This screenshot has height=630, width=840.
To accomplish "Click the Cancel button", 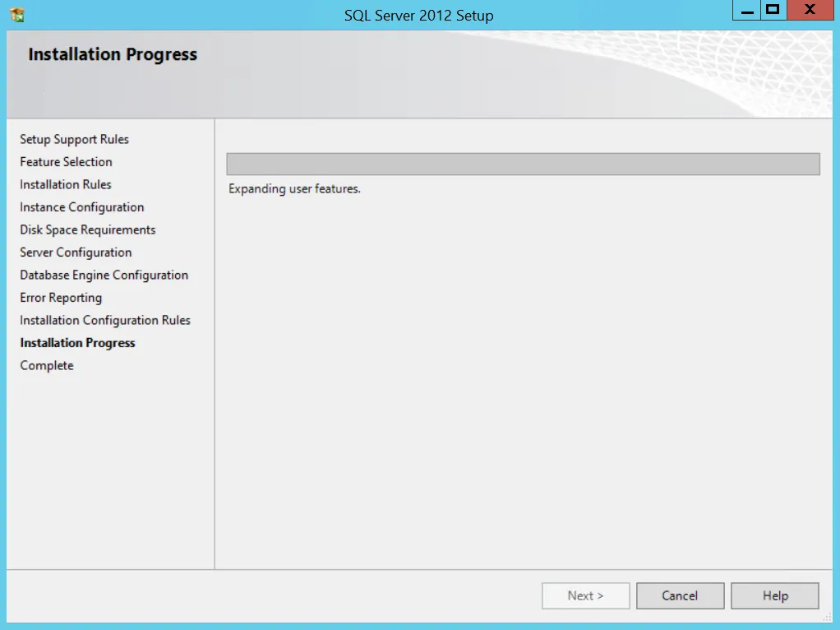I will (x=680, y=595).
